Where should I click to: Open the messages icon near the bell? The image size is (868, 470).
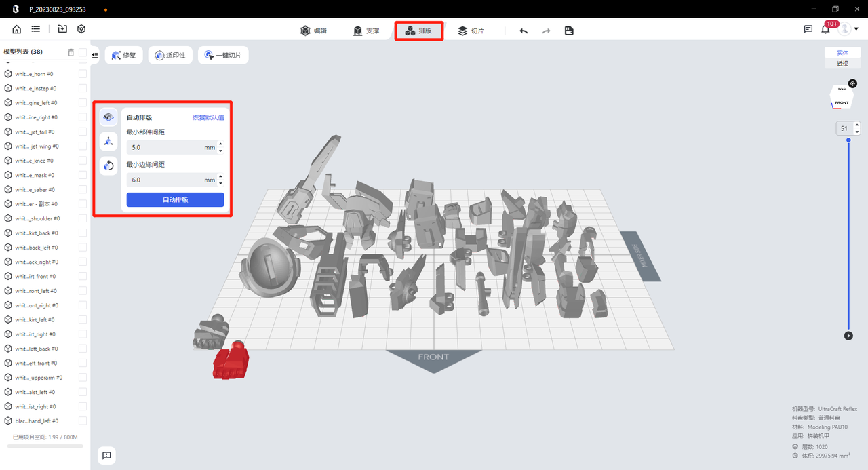tap(808, 29)
